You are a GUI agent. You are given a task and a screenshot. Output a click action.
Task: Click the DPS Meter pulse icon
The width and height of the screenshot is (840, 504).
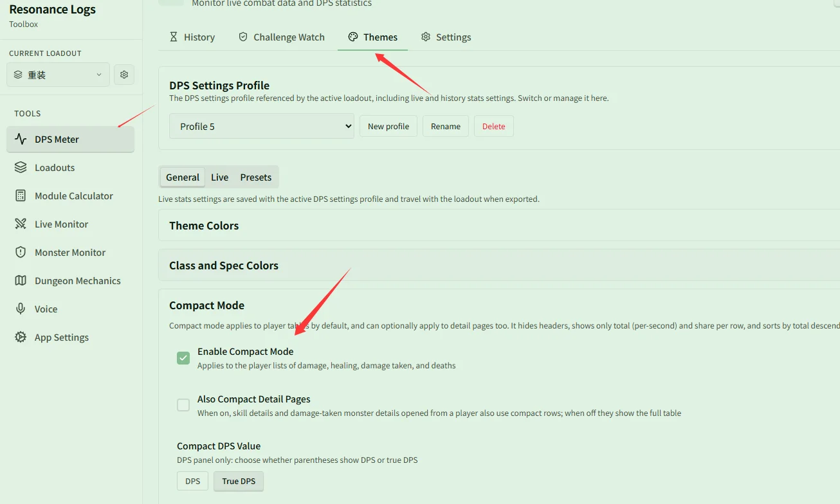21,139
